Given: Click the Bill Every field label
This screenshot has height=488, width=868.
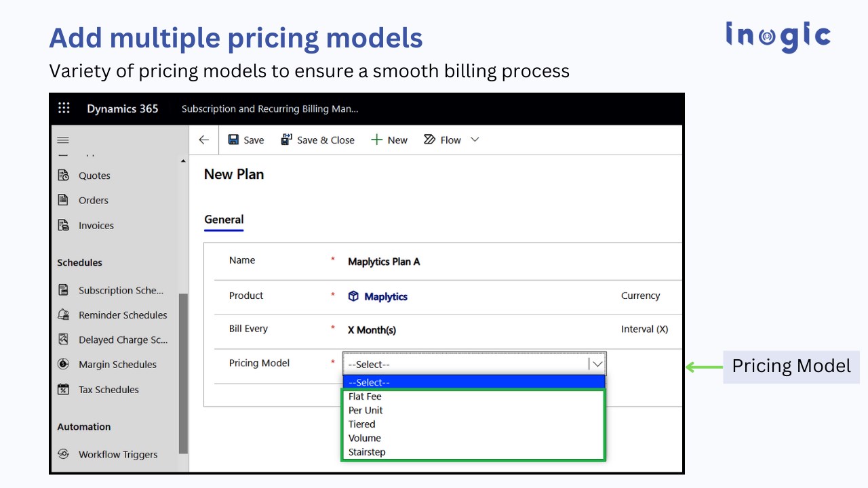Looking at the screenshot, I should tap(248, 328).
